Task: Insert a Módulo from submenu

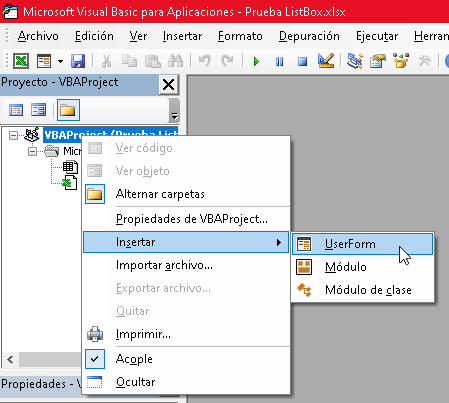Action: [362, 267]
